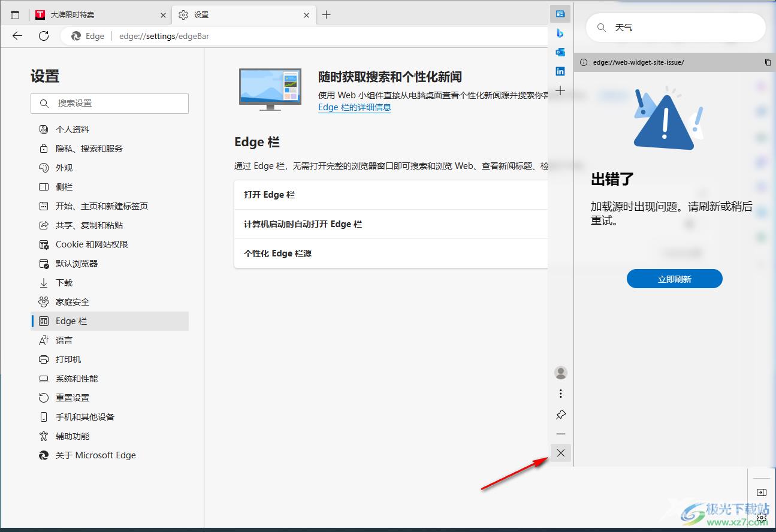Select 默认浏览器 in settings menu

click(110, 264)
